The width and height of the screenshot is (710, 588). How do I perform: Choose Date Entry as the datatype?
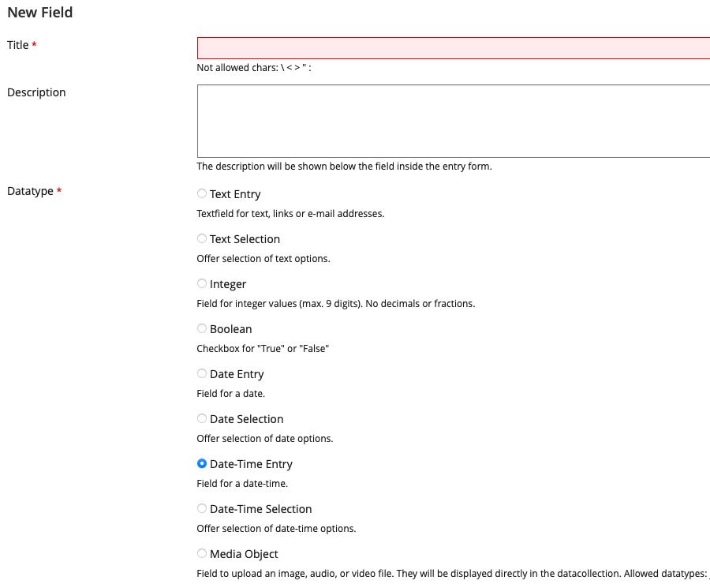tap(202, 373)
